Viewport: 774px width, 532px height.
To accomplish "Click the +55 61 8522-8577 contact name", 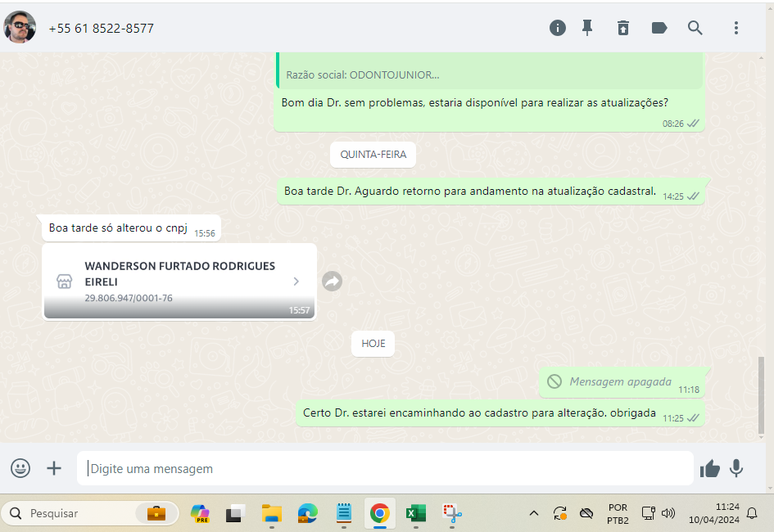I will 101,29.
